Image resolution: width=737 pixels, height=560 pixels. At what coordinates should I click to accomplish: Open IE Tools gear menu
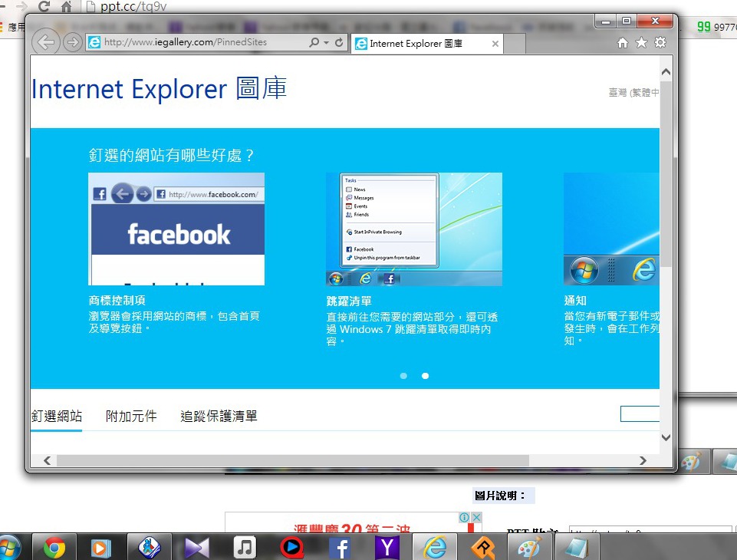tap(660, 43)
